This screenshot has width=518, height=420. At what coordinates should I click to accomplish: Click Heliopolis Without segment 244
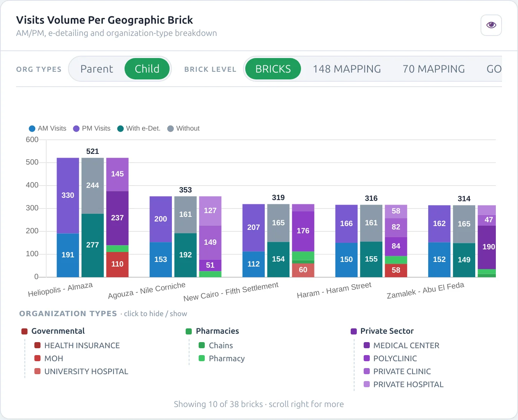click(92, 186)
